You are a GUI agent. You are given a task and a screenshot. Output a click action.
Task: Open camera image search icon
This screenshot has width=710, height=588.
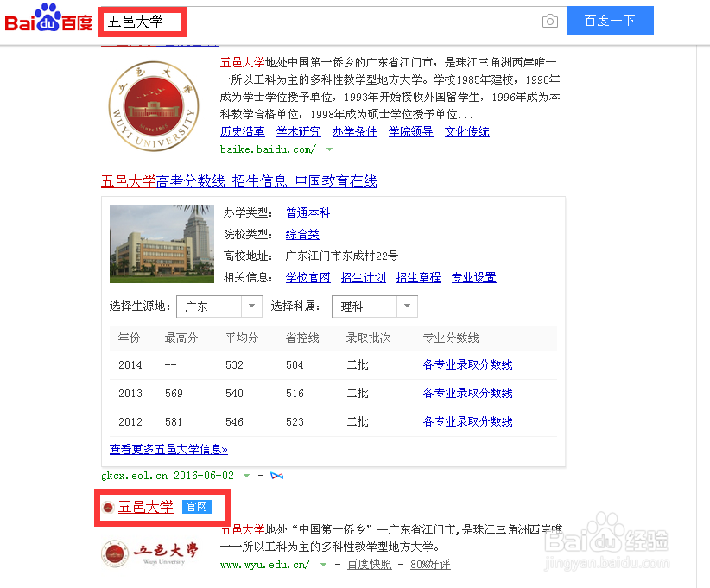click(x=549, y=21)
